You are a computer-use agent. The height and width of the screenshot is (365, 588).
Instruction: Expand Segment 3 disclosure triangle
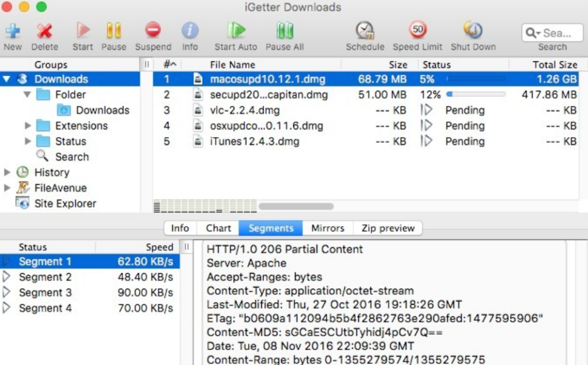pyautogui.click(x=6, y=292)
